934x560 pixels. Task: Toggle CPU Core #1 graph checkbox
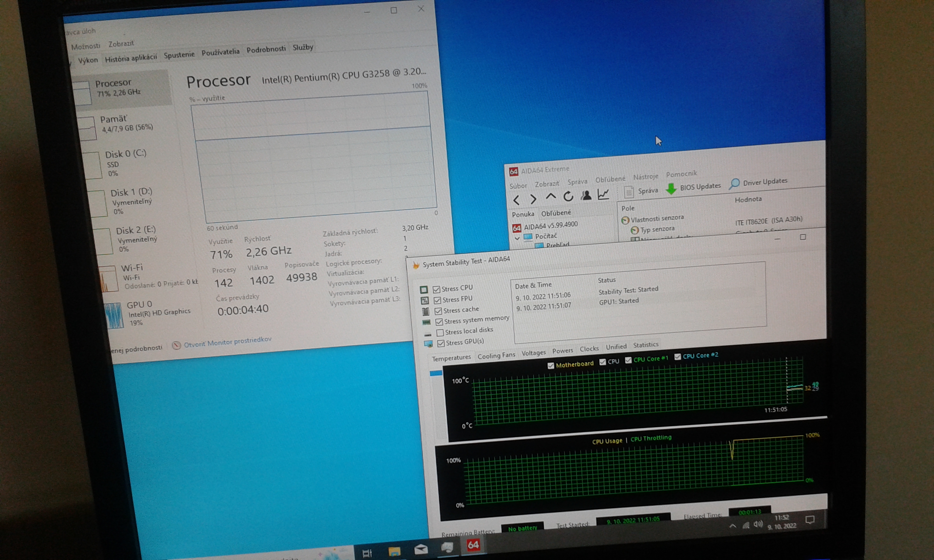click(628, 360)
